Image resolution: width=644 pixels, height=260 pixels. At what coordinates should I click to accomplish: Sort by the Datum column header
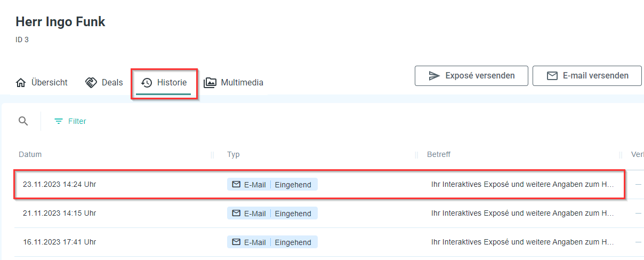30,154
